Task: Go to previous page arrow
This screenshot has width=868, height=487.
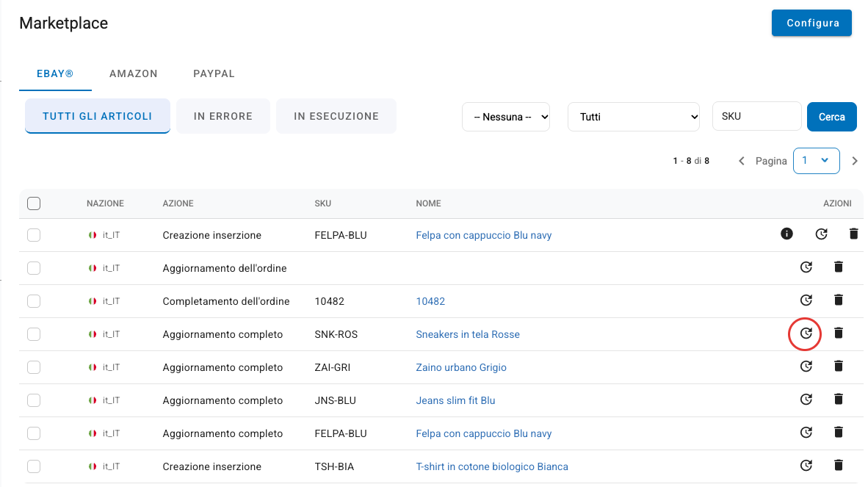Action: (742, 161)
